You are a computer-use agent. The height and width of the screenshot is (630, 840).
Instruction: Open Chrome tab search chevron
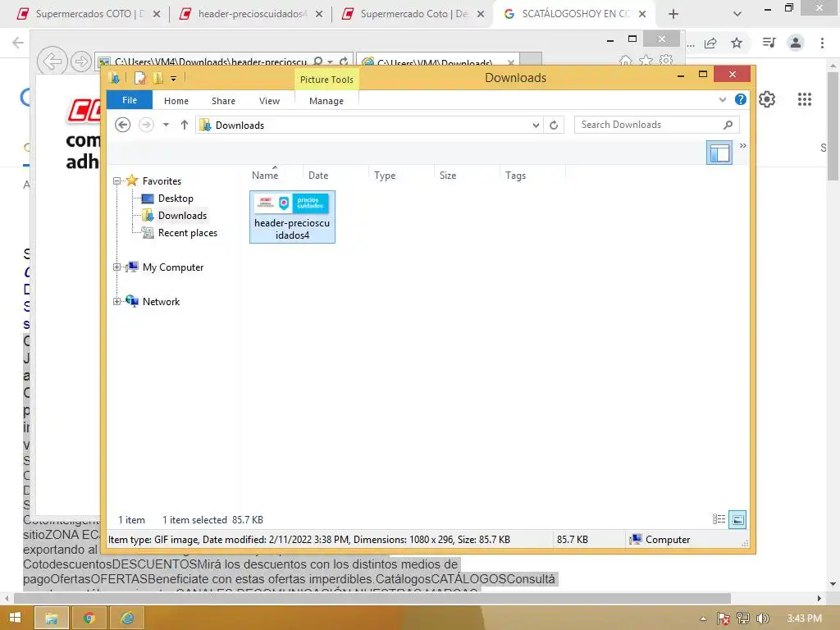click(x=737, y=14)
